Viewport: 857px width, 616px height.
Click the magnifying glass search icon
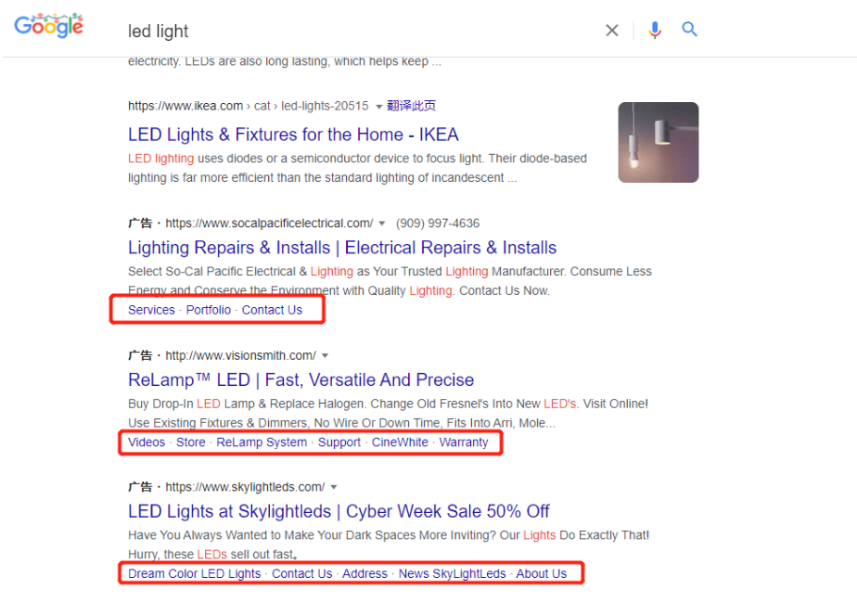coord(689,30)
